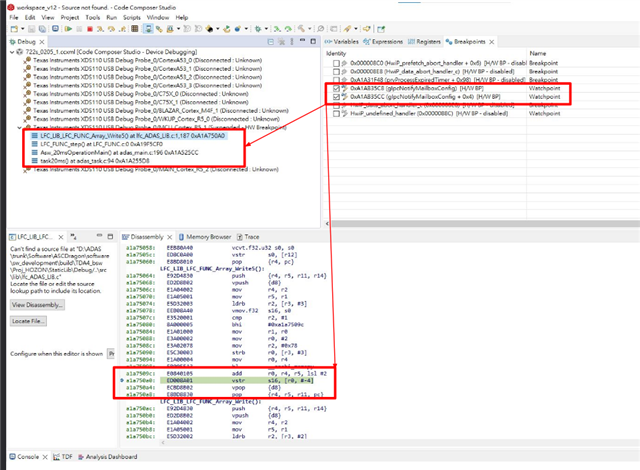Image resolution: width=640 pixels, height=470 pixels.
Task: Select task20ms() stack frame
Action: tap(91, 161)
